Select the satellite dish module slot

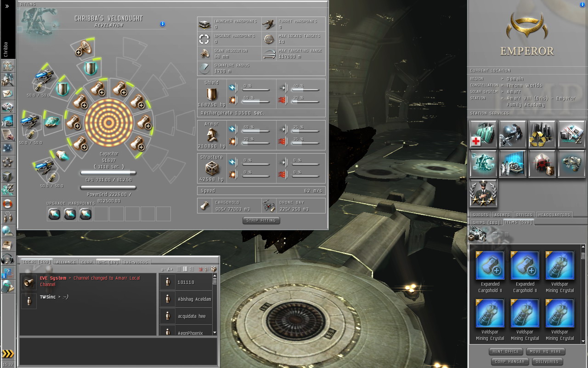tap(84, 48)
